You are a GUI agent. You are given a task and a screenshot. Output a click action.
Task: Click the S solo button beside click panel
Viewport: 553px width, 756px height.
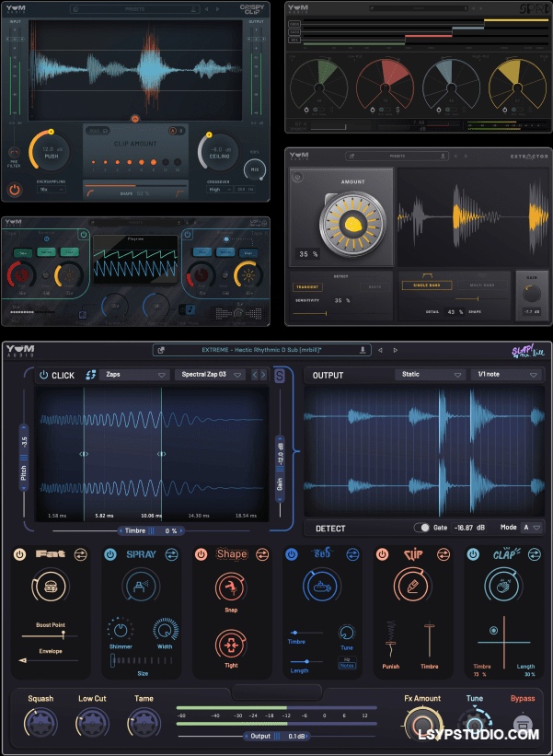pyautogui.click(x=280, y=376)
